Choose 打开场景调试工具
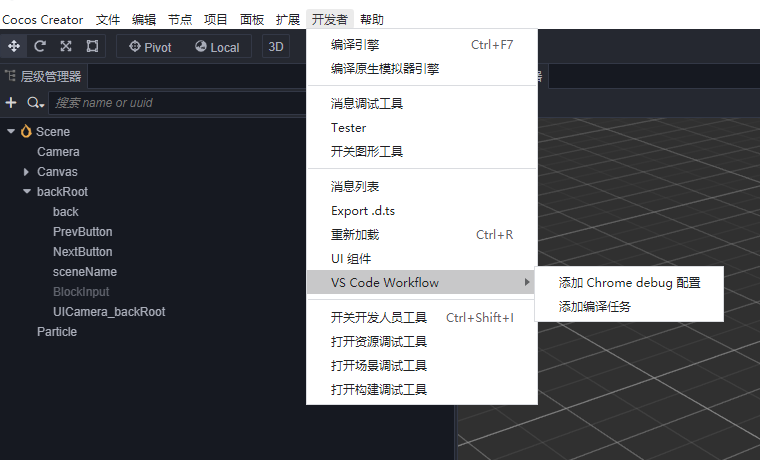Image resolution: width=760 pixels, height=460 pixels. [422, 366]
